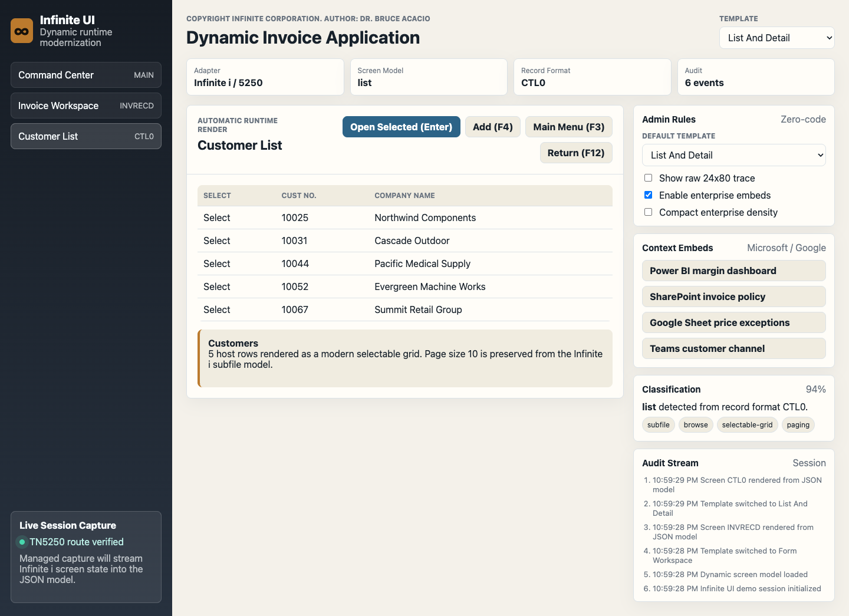Click the green status dot indicator

tap(22, 542)
